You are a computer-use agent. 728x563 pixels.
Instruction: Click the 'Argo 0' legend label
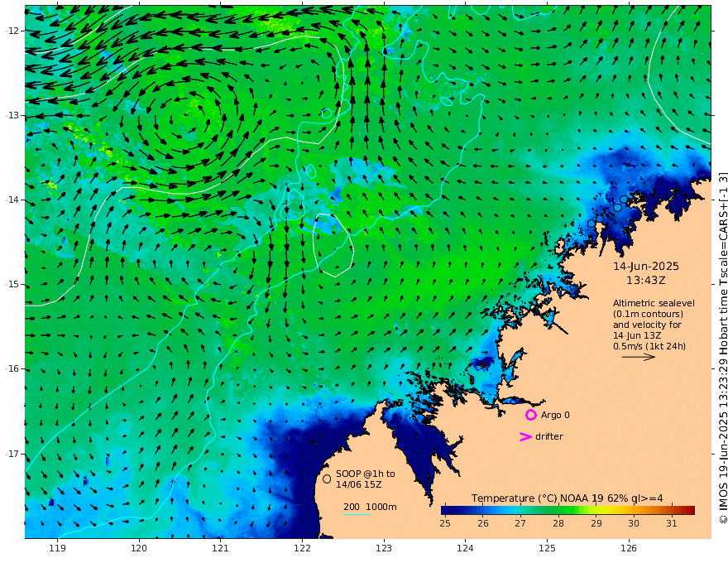coord(555,415)
